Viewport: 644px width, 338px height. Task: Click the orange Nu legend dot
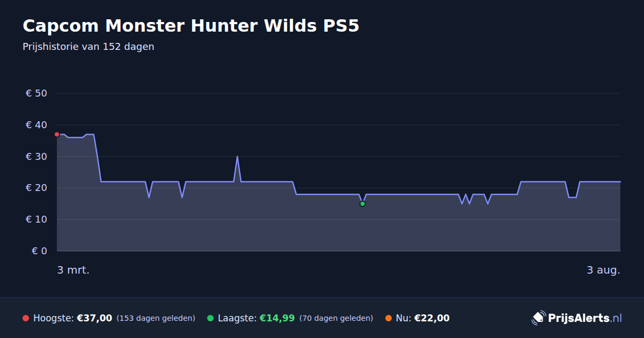tap(389, 318)
